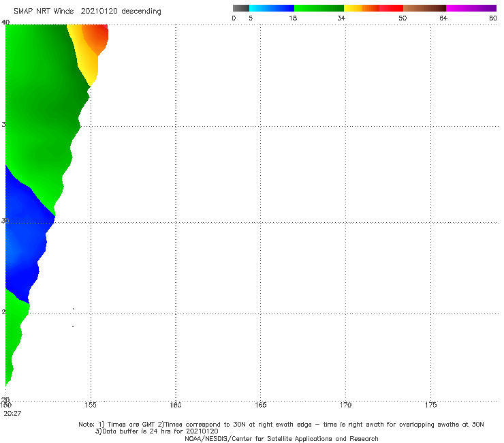
Task: Click the longitude label '175'
Action: coord(430,405)
